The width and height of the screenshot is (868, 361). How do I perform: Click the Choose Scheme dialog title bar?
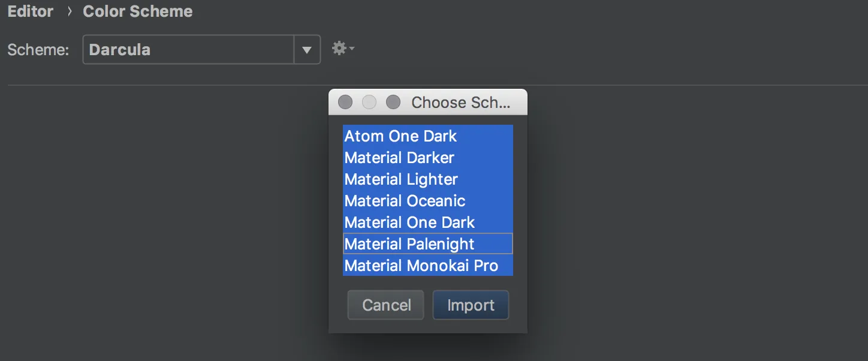coord(460,103)
